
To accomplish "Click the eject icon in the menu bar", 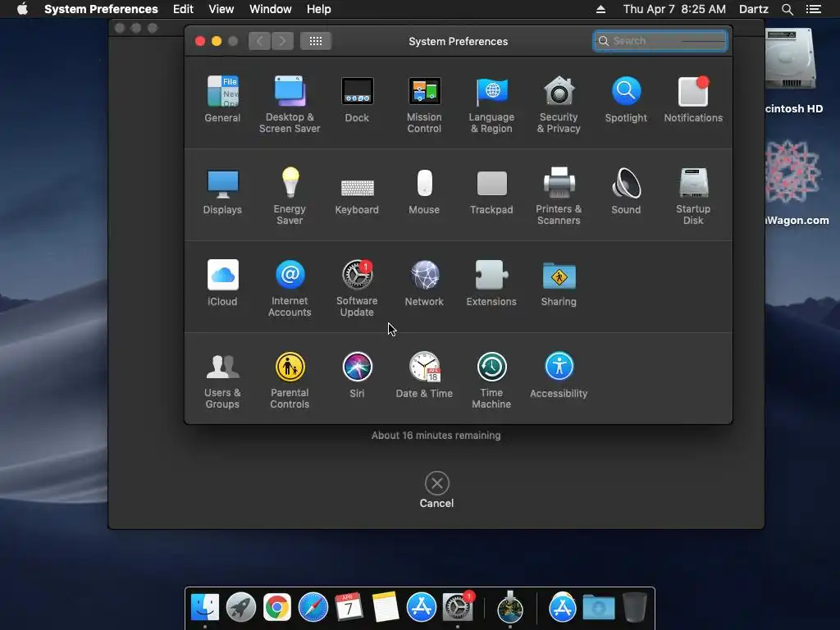I will [x=600, y=9].
